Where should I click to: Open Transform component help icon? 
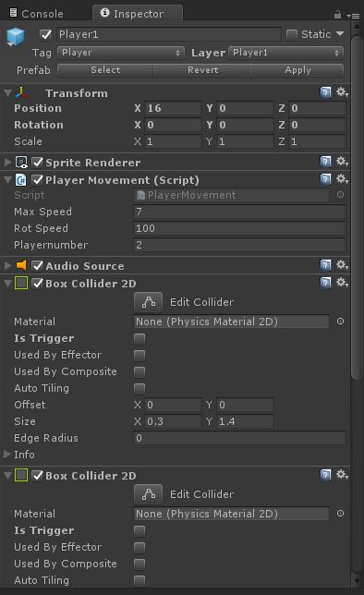(325, 92)
